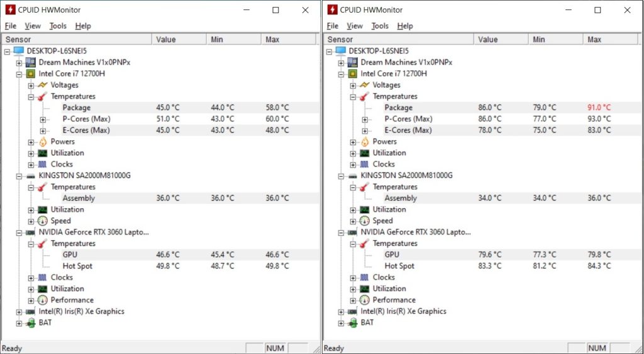644x354 pixels.
Task: Click the BAT battery icon in left window
Action: 30,323
